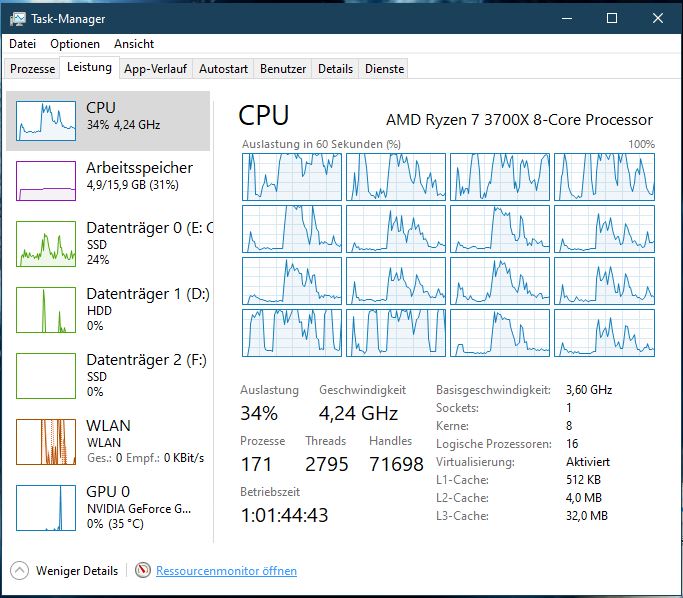Click the Ressourcenmonitor gauge icon
Image resolution: width=683 pixels, height=598 pixels.
[142, 570]
